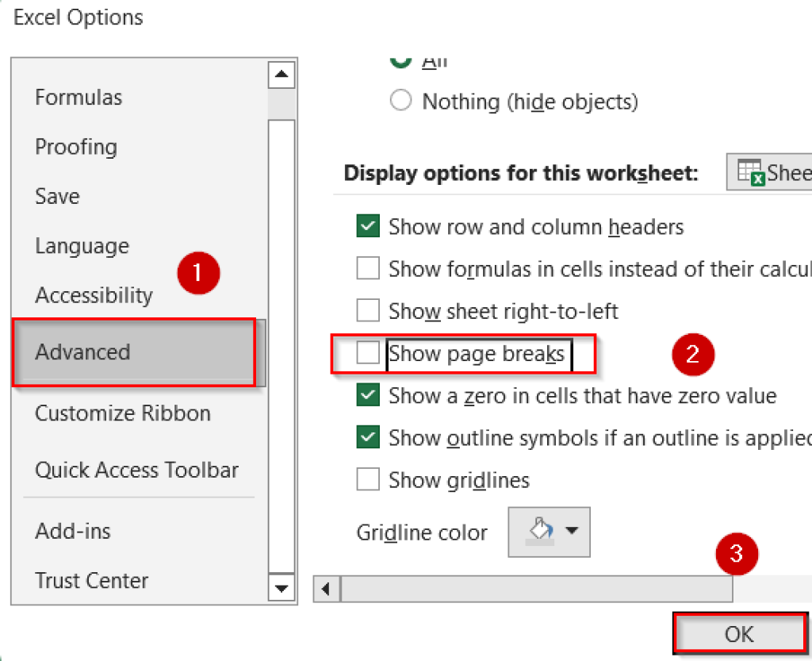
Task: Select the Formulas category
Action: [x=79, y=97]
